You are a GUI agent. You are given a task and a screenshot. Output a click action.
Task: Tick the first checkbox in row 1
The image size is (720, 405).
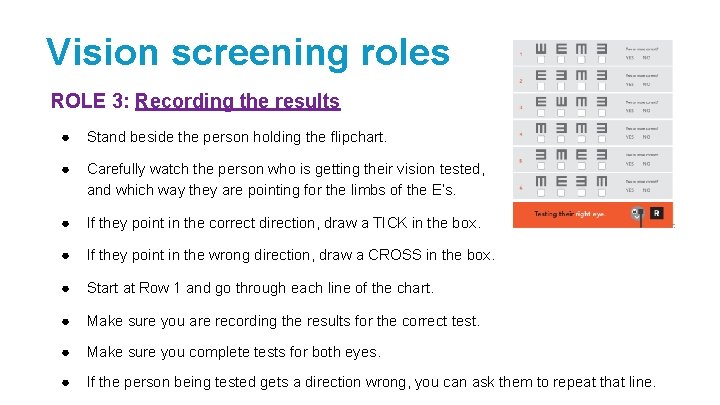541,61
